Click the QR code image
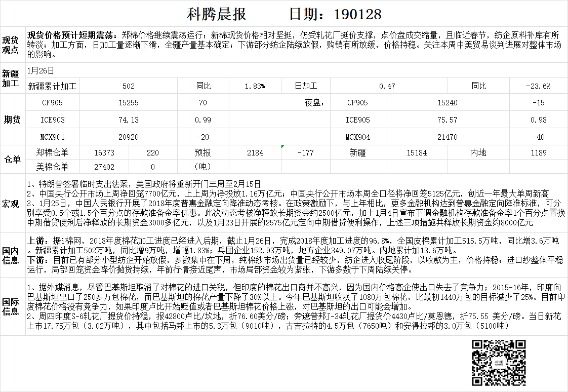This screenshot has width=568, height=392. [498, 363]
